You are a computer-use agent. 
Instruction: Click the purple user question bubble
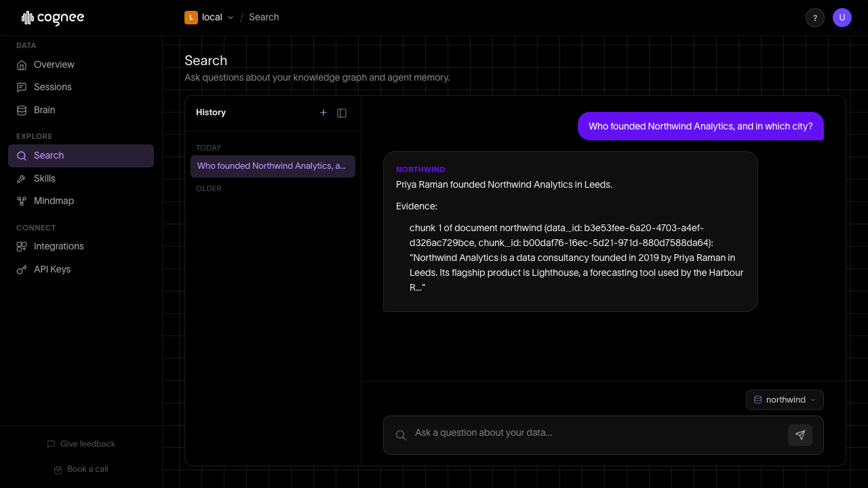pos(701,126)
